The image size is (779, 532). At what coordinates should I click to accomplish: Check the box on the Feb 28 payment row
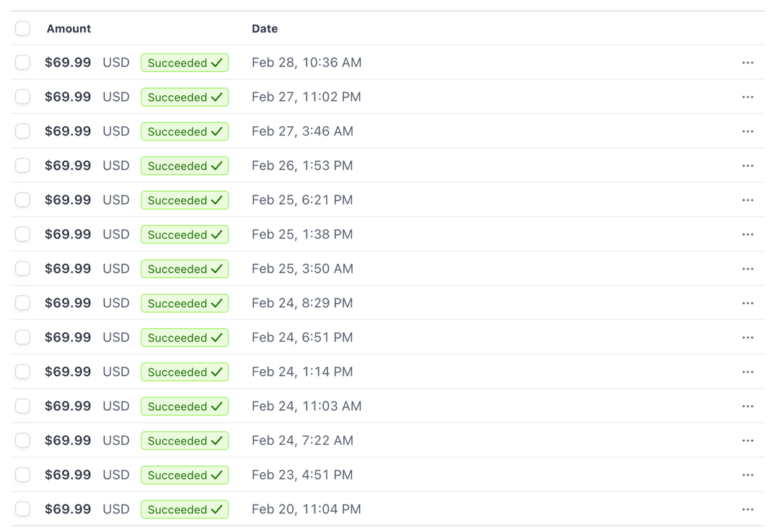pos(22,63)
